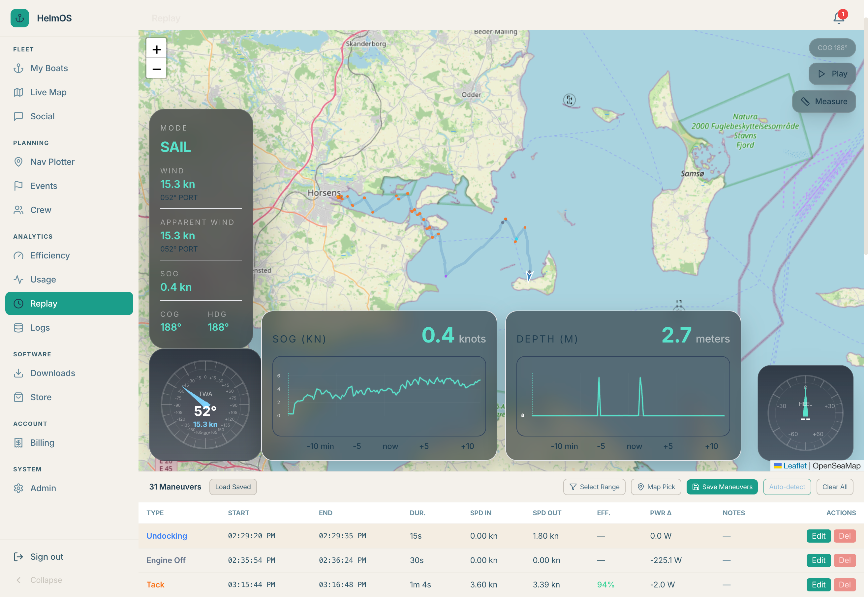The image size is (868, 597).
Task: Click the Live Map icon
Action: click(x=18, y=92)
